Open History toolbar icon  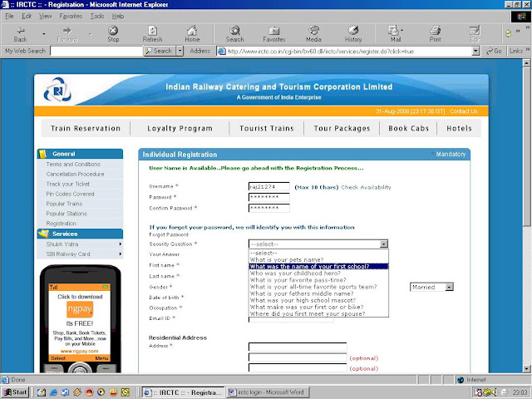(353, 34)
